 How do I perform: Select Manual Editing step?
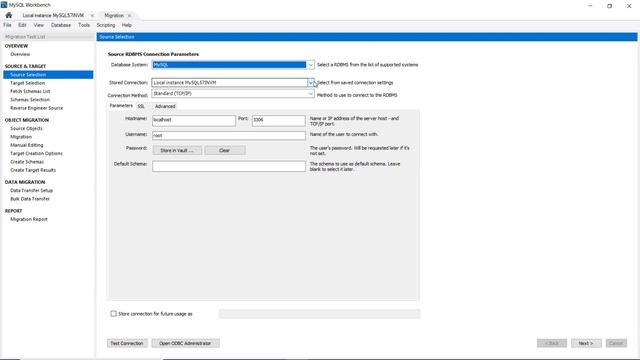tap(27, 145)
